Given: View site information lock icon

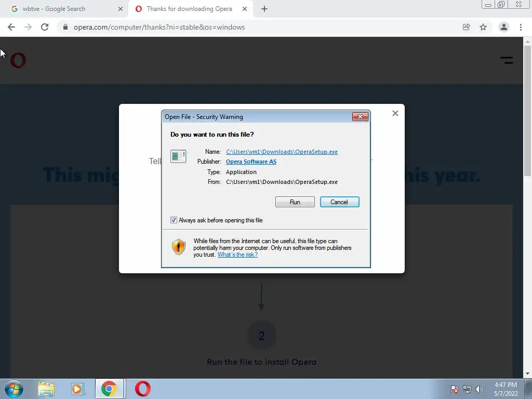Looking at the screenshot, I should (65, 27).
